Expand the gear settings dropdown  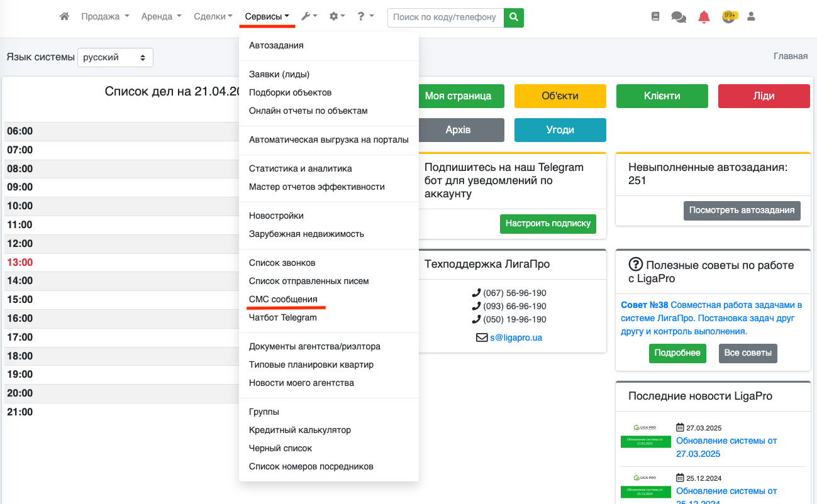[x=337, y=17]
